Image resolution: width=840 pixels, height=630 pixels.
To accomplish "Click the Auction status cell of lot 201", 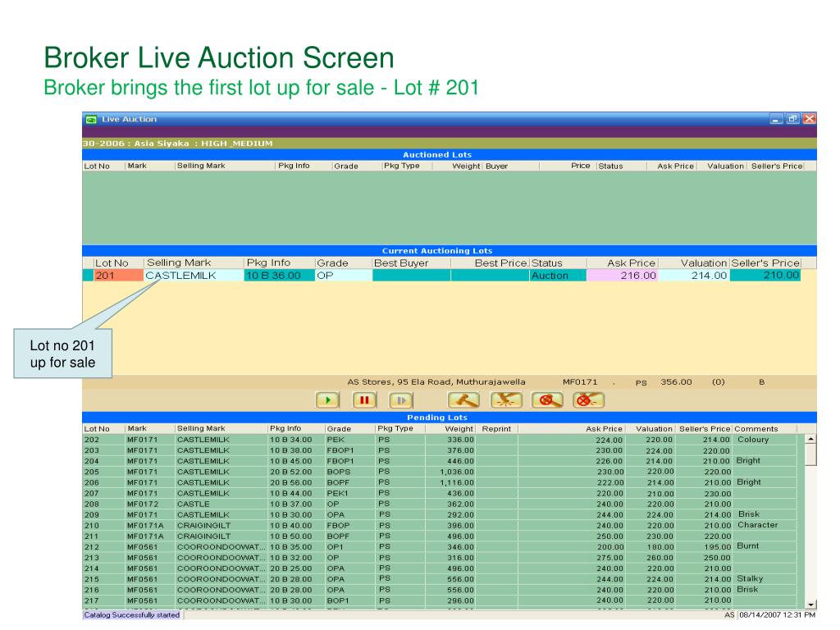I will (558, 276).
